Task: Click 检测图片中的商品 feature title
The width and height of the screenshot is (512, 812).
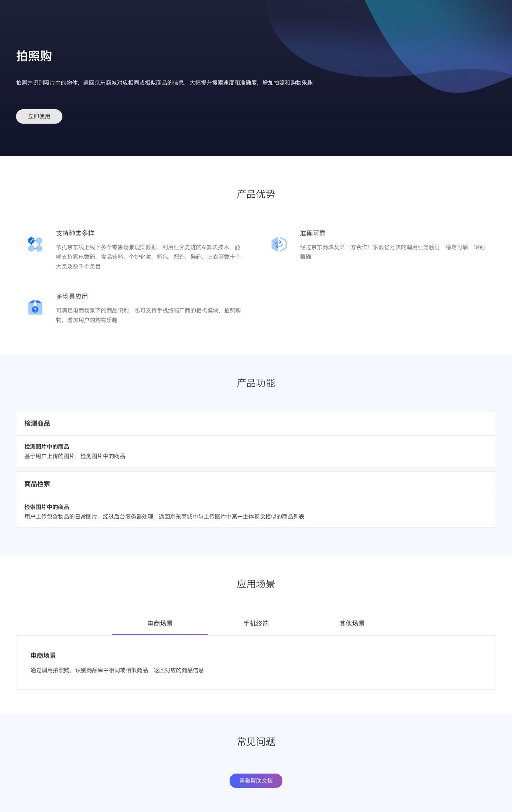Action: [47, 447]
